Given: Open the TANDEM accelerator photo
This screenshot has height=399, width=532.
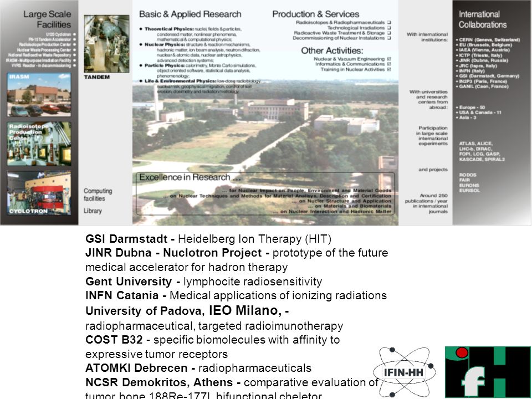Looking at the screenshot, I should [106, 44].
